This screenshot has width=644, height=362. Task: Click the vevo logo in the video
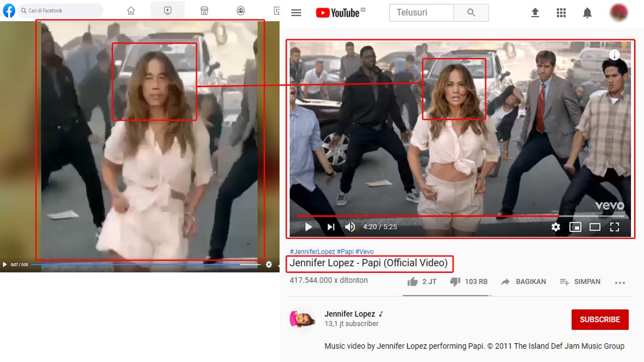tap(610, 206)
